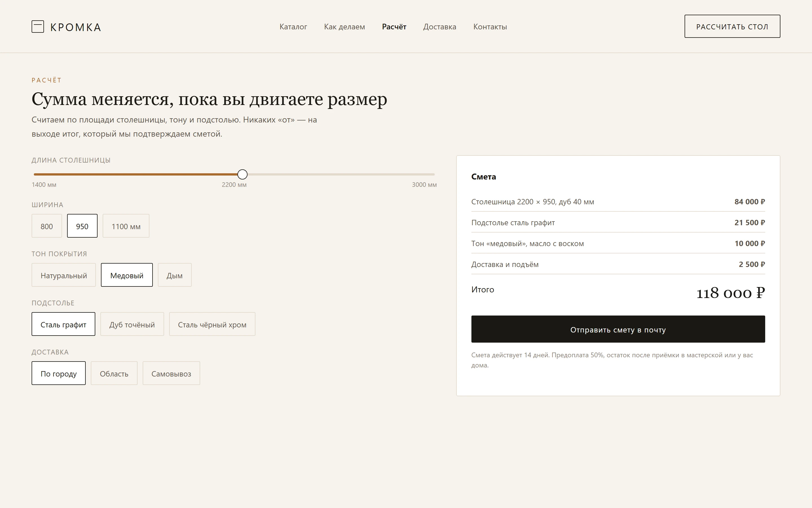Click the Тон покрытия section label

59,254
